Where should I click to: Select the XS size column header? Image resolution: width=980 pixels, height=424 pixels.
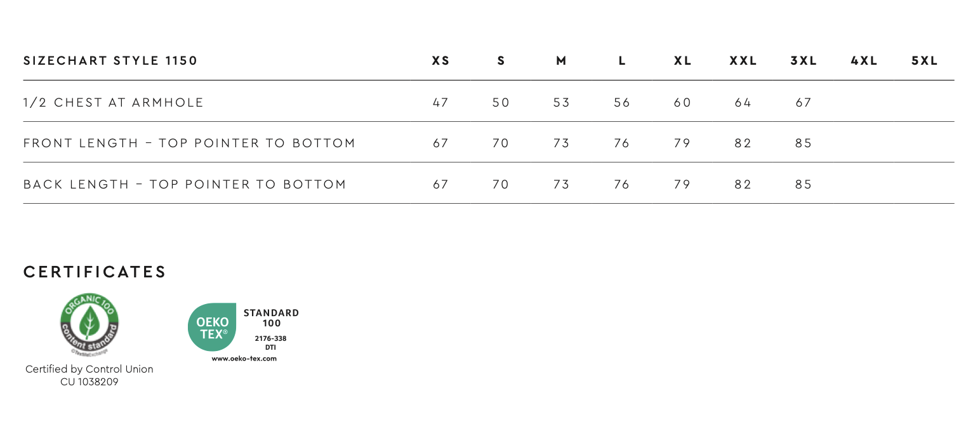(440, 61)
